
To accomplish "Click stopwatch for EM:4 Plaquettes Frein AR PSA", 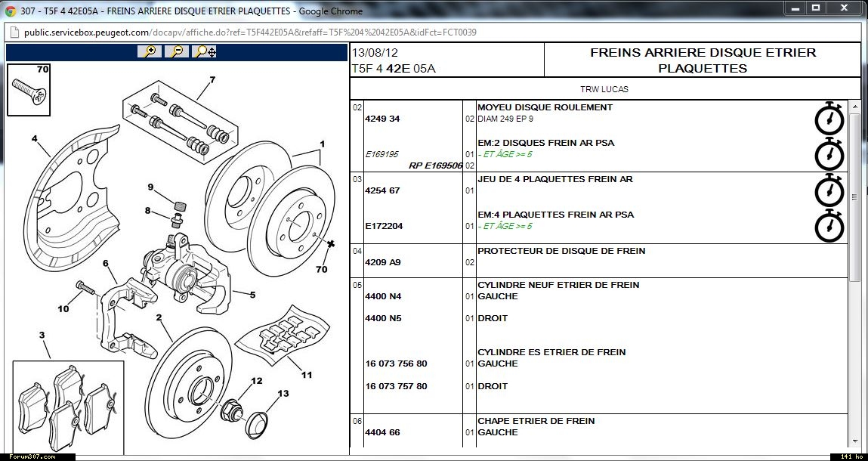I will [829, 226].
